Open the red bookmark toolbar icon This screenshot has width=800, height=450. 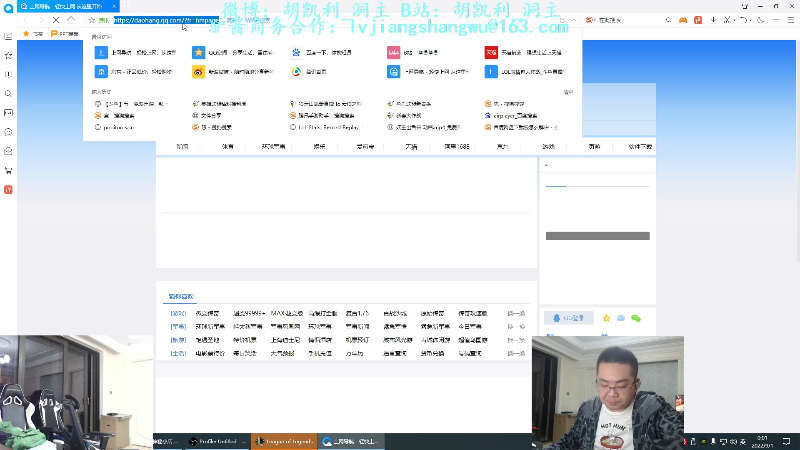pyautogui.click(x=698, y=20)
